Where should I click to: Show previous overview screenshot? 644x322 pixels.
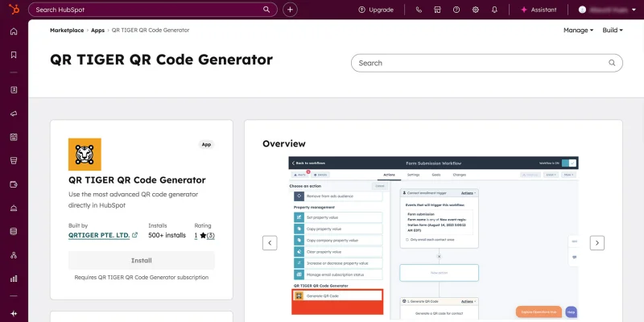pyautogui.click(x=270, y=243)
